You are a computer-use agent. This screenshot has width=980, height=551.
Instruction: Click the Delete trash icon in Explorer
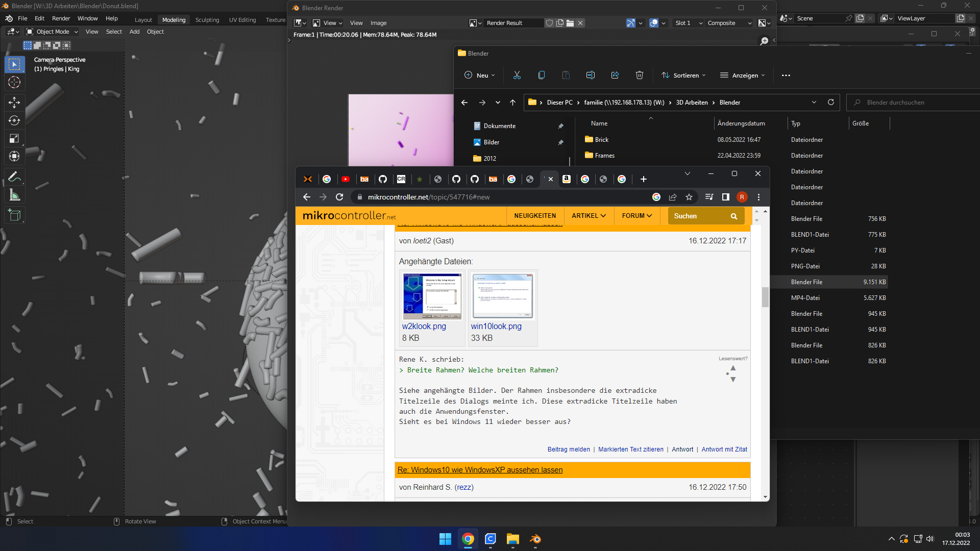click(x=640, y=75)
